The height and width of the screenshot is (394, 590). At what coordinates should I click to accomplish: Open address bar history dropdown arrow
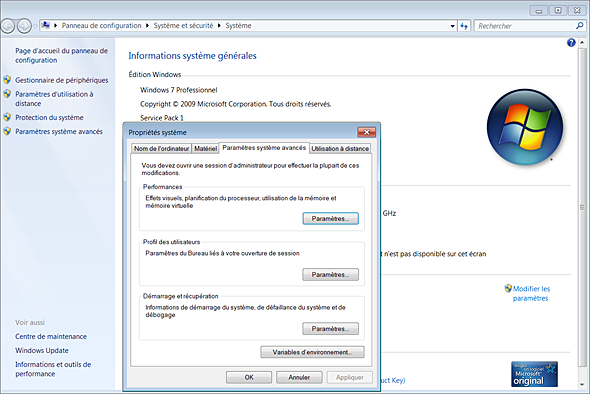coord(452,26)
